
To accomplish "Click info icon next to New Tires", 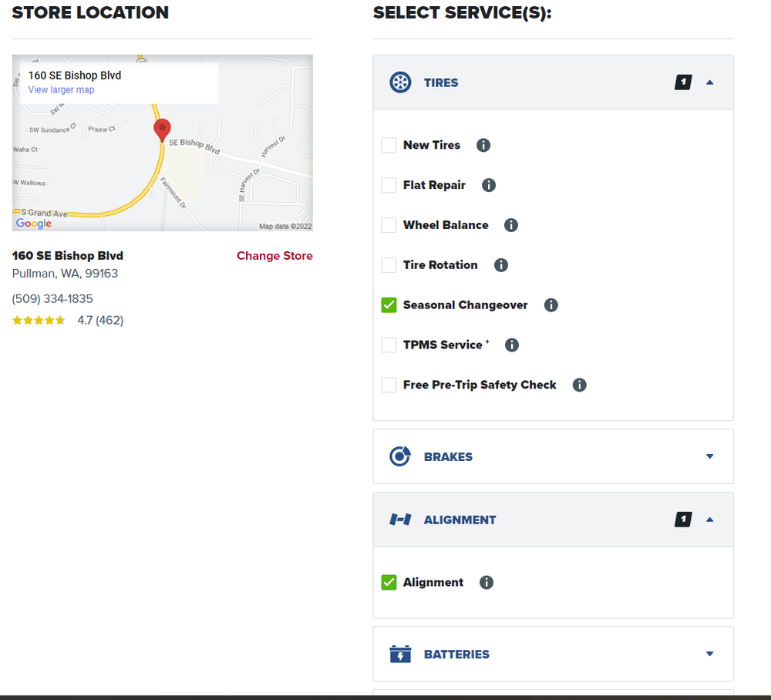I will [483, 145].
